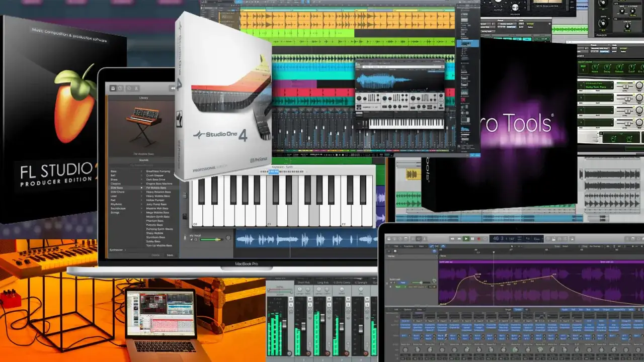
Task: Adjust the My Vocal track volume slider
Action: pos(211,239)
